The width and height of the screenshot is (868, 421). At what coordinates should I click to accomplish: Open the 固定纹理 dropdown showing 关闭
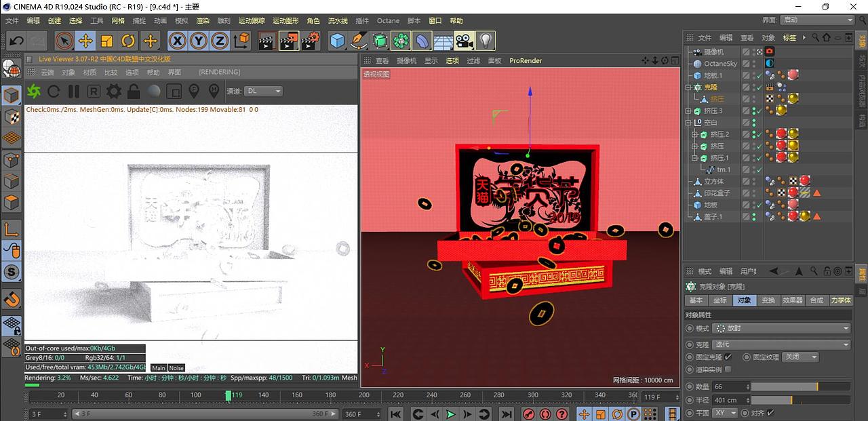click(x=801, y=357)
